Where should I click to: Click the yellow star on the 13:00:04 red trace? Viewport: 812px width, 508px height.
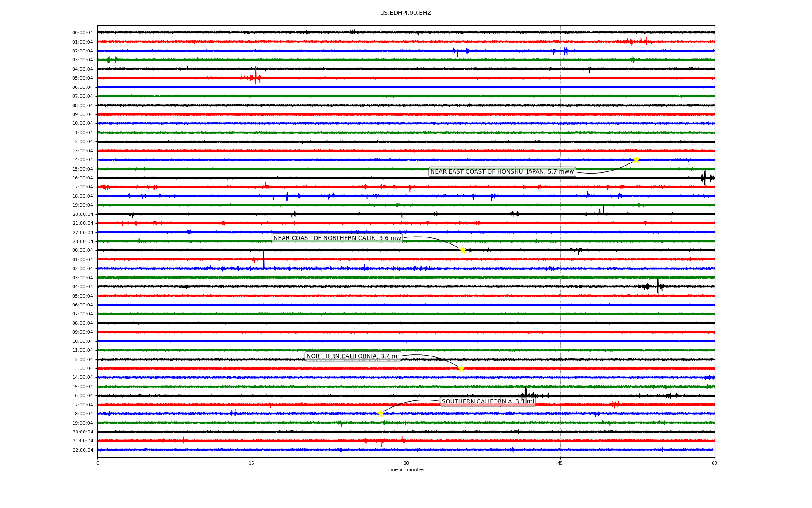(x=461, y=368)
